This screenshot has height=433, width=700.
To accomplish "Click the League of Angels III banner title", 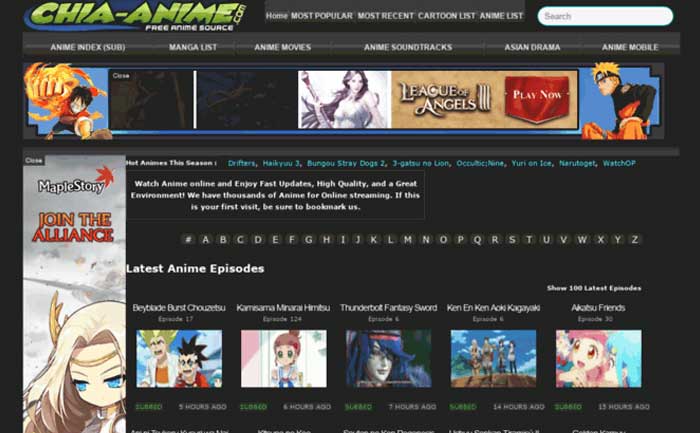I will click(445, 99).
